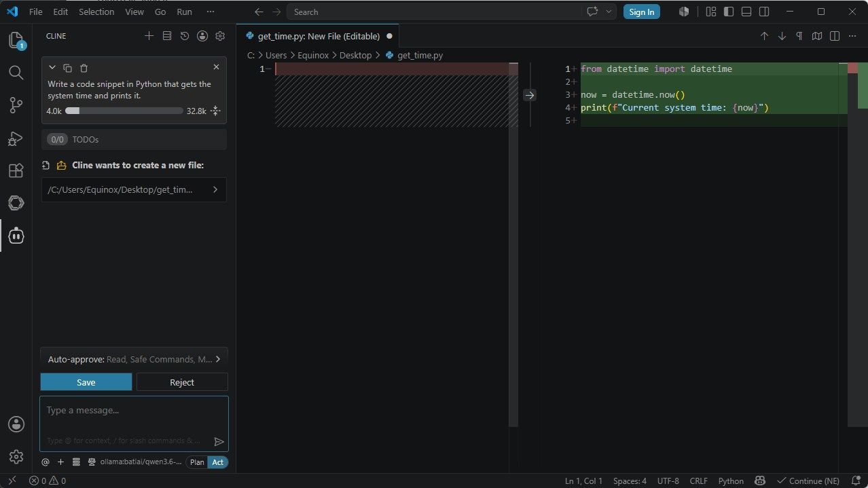Open Cline account icon in panel header
Viewport: 868px width, 488px height.
(x=202, y=36)
